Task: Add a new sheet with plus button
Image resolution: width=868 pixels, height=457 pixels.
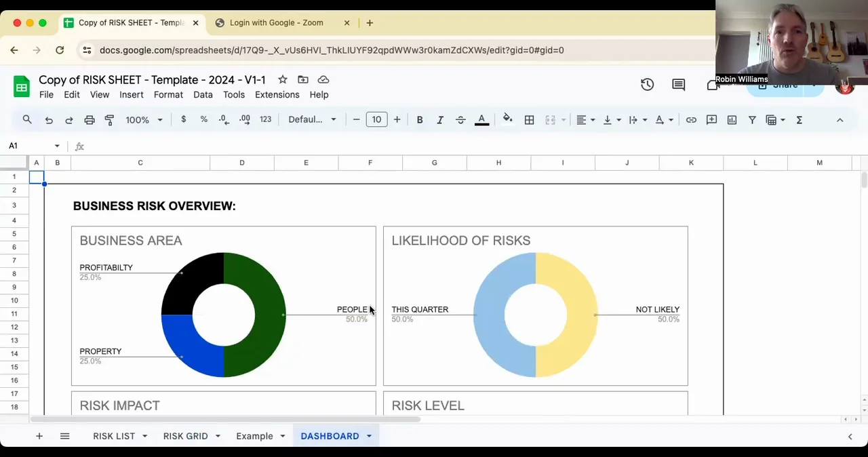Action: [39, 436]
